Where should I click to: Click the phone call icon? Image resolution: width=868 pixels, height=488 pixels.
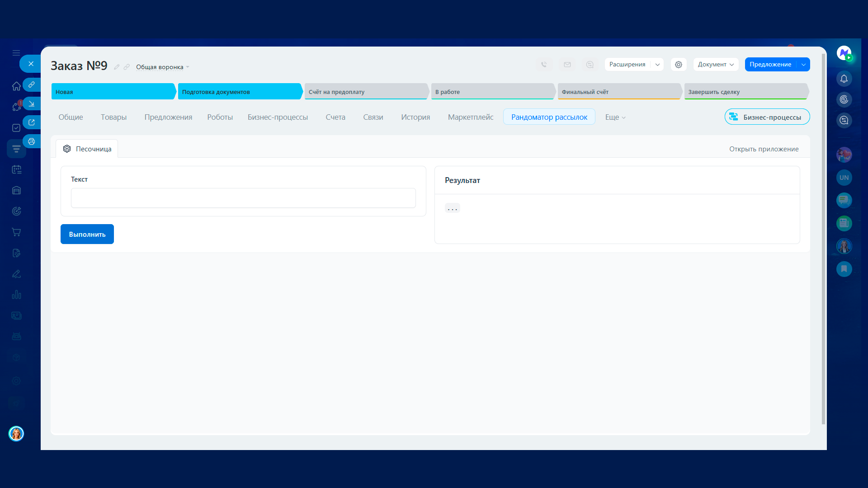click(x=544, y=65)
